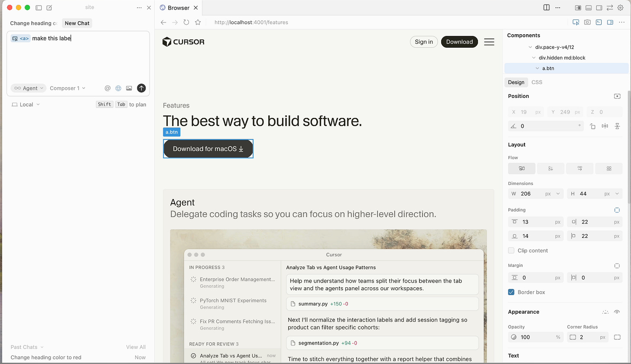Click the Download button in page header

coord(459,42)
